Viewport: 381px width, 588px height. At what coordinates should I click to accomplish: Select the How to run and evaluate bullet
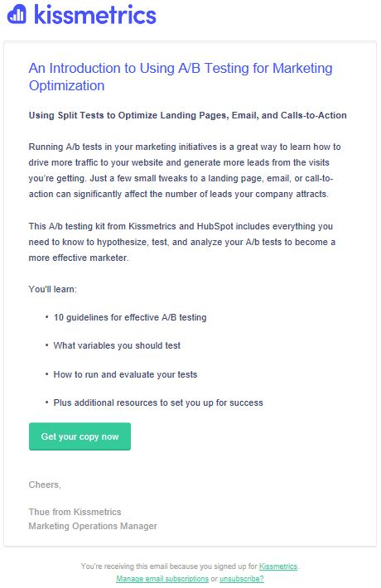click(x=125, y=374)
